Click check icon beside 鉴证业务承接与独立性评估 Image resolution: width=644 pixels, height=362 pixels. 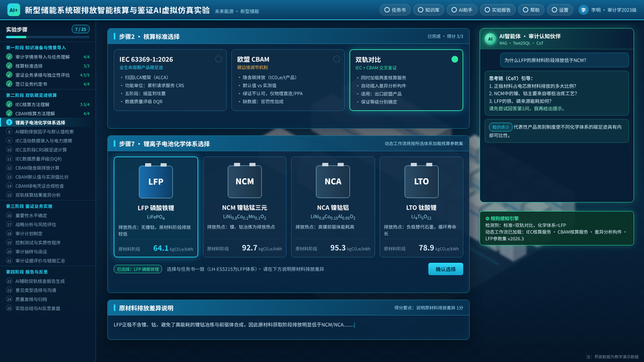pos(9,74)
